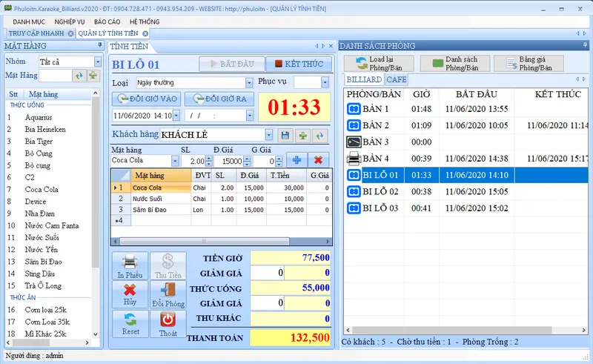
Task: Open the HỆ THỐNG menu
Action: click(x=145, y=22)
